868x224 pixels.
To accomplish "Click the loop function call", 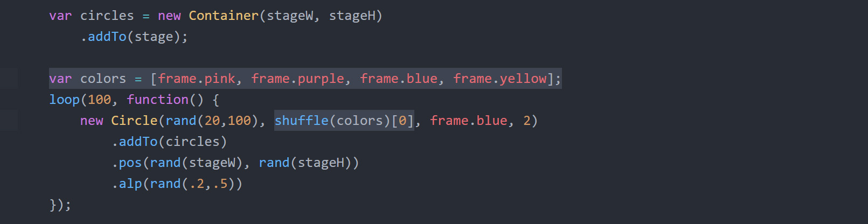I will [65, 100].
